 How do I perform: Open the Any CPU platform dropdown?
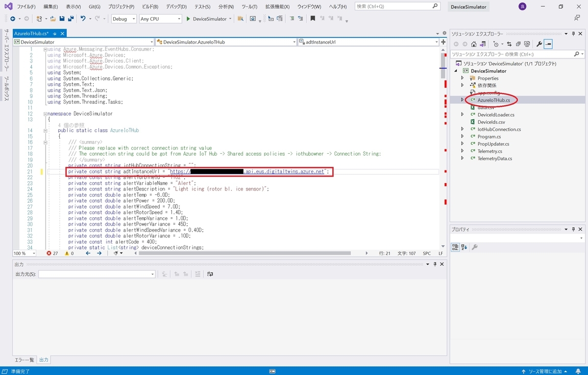point(160,19)
